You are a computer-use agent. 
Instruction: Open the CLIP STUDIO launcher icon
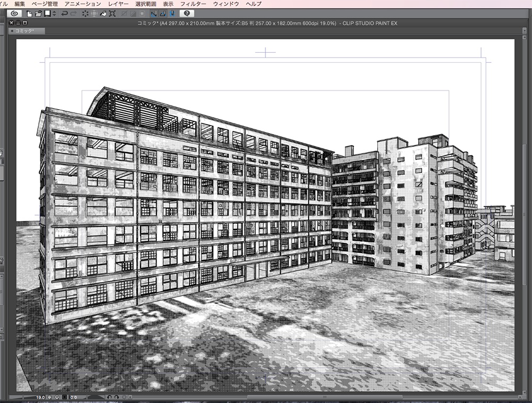(14, 13)
